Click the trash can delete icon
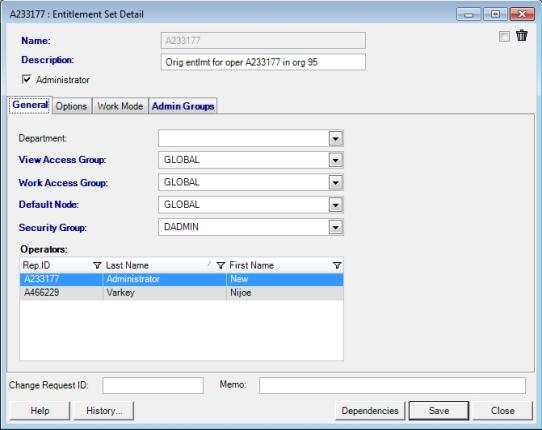Viewport: 542px width, 430px height. [x=522, y=36]
